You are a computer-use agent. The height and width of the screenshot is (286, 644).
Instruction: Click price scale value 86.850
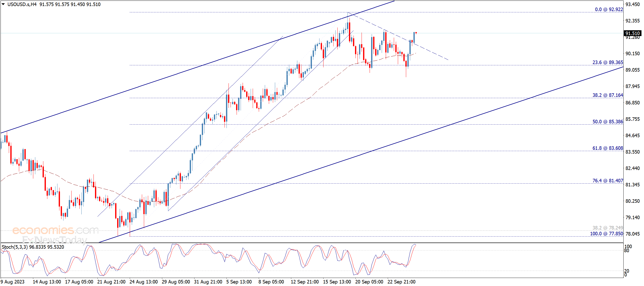pyautogui.click(x=632, y=103)
